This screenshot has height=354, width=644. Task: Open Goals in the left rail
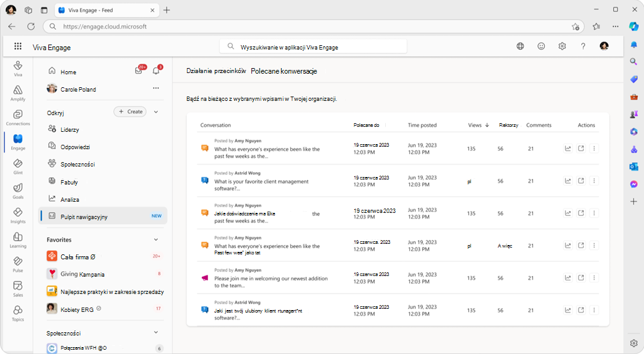[18, 191]
